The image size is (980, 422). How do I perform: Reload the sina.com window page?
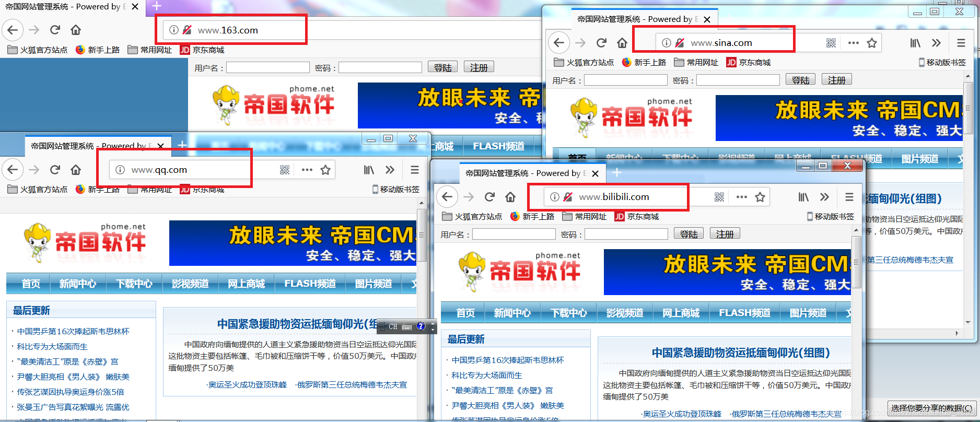pos(601,42)
